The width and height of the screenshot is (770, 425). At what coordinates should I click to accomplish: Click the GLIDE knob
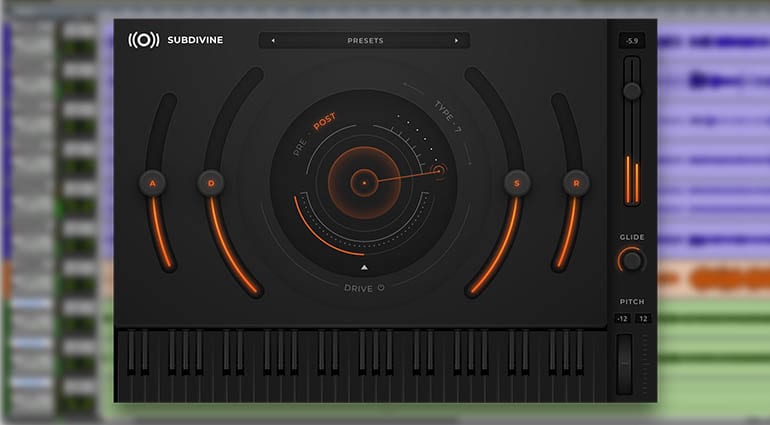pyautogui.click(x=632, y=260)
